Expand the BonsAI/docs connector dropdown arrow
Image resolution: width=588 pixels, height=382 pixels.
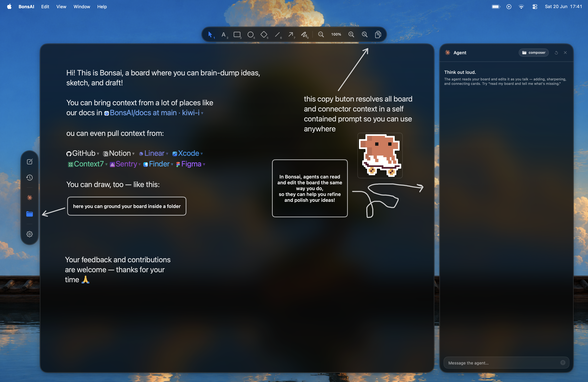point(202,113)
